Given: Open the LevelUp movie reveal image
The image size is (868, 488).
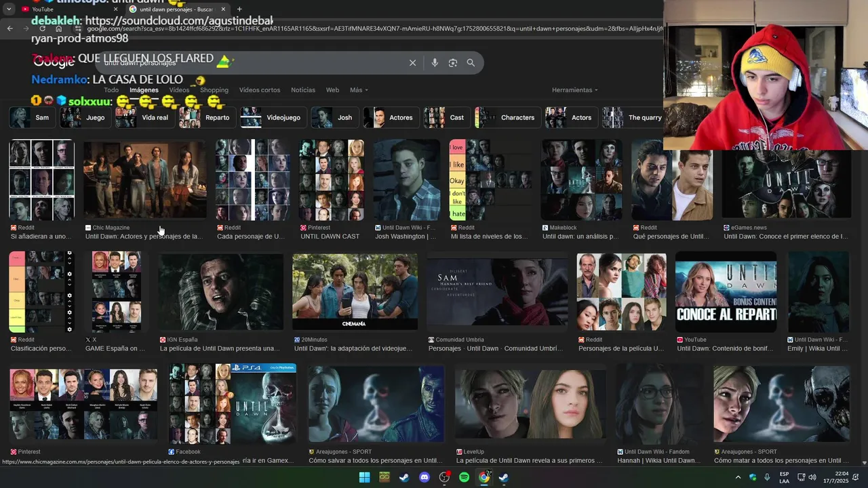Looking at the screenshot, I should [530, 403].
